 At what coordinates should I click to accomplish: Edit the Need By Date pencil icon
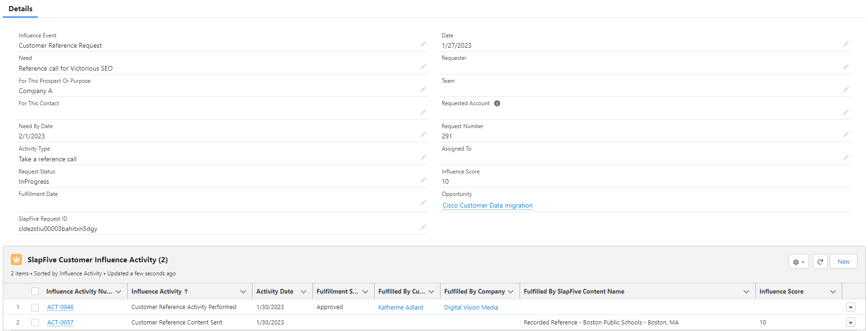point(423,135)
